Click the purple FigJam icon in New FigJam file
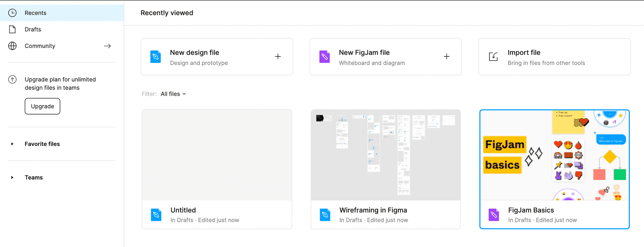The height and width of the screenshot is (247, 644). point(324,57)
